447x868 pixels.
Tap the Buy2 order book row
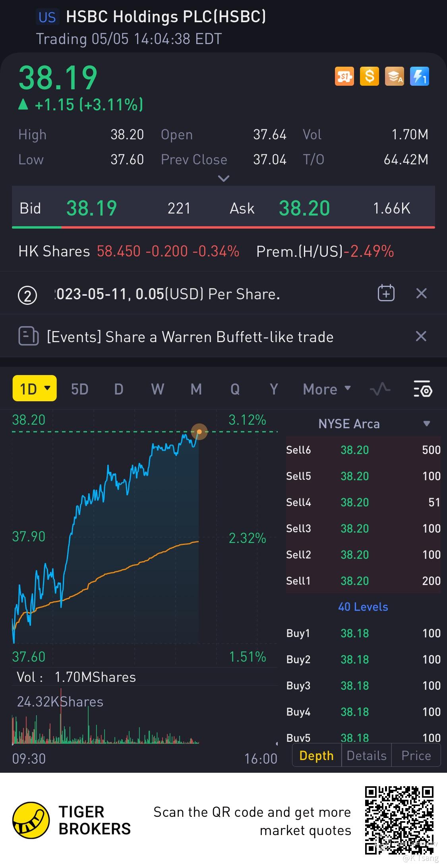(x=363, y=659)
